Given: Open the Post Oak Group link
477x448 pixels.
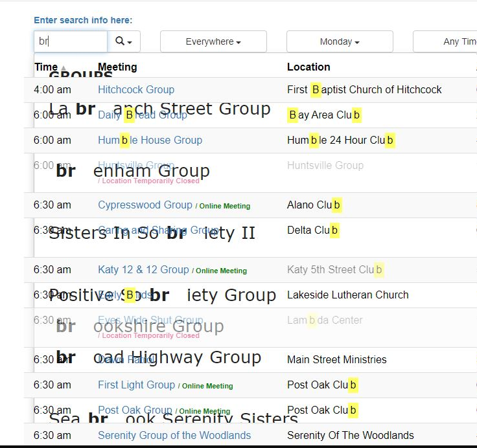Looking at the screenshot, I should [x=135, y=410].
